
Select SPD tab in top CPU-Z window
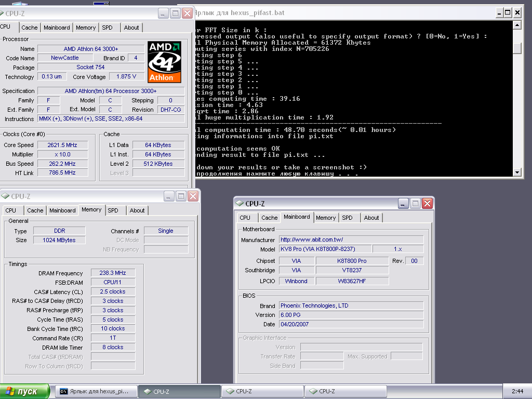coord(107,28)
